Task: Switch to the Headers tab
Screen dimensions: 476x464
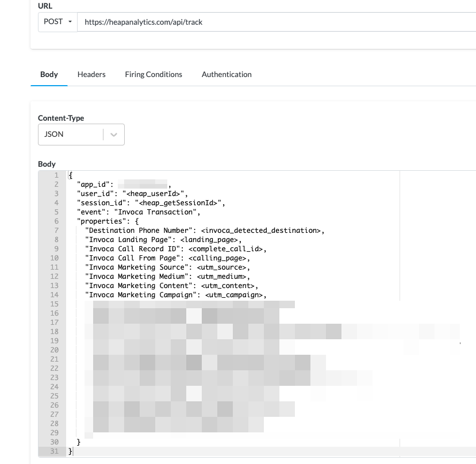Action: pos(91,74)
